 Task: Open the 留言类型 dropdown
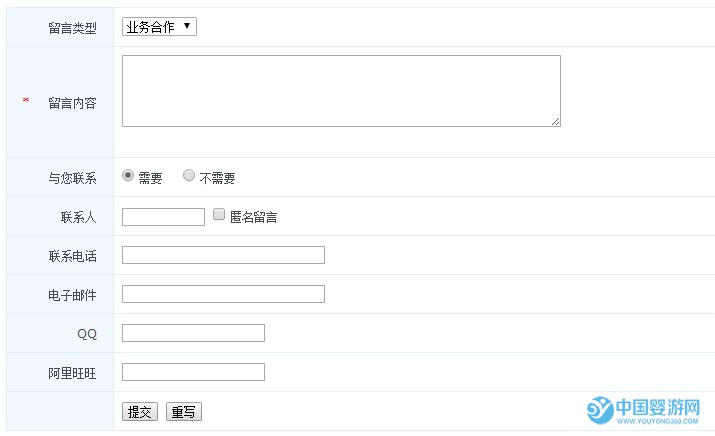159,26
